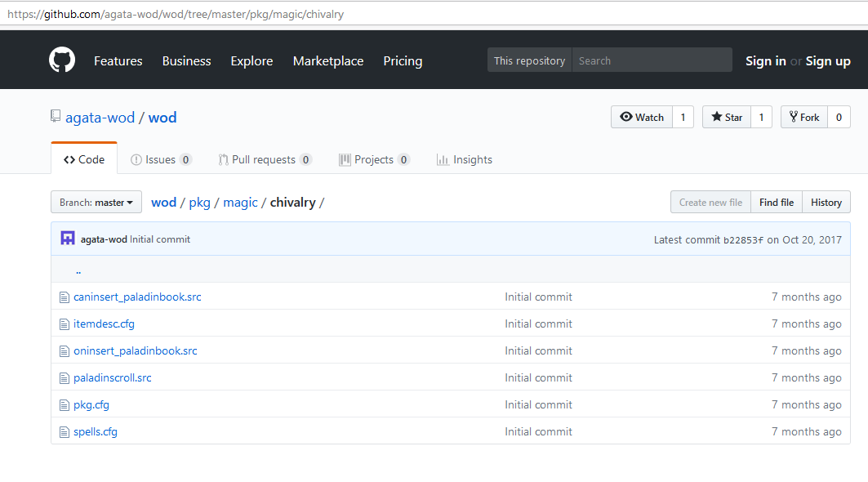Switch to the Code tab
The image size is (868, 482).
[x=84, y=159]
